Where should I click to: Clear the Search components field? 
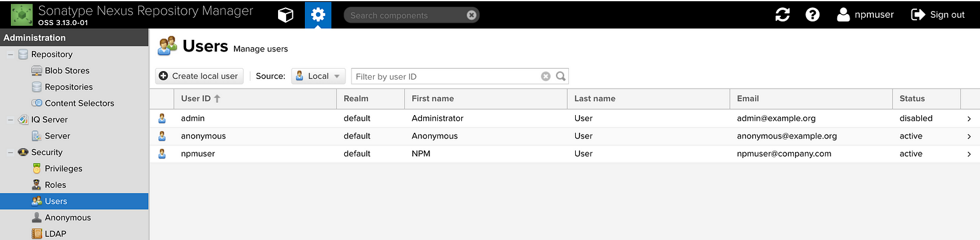point(471,15)
